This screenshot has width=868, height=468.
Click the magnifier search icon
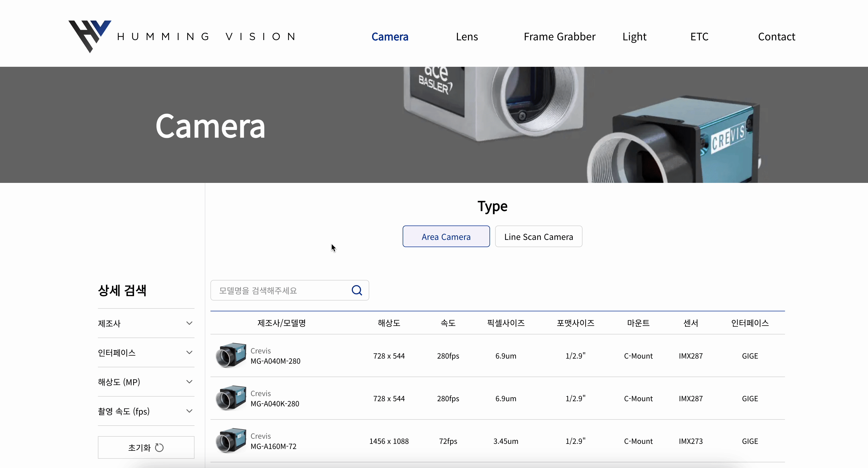(x=356, y=290)
